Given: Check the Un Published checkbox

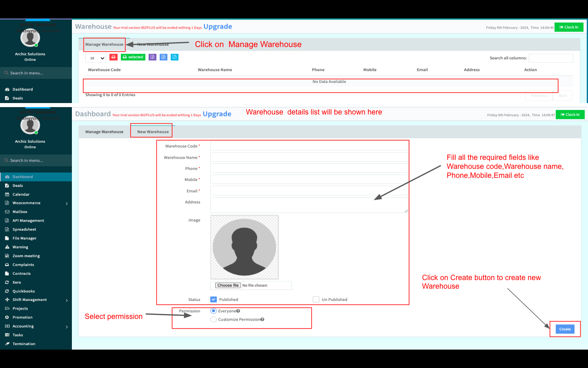Looking at the screenshot, I should (316, 300).
